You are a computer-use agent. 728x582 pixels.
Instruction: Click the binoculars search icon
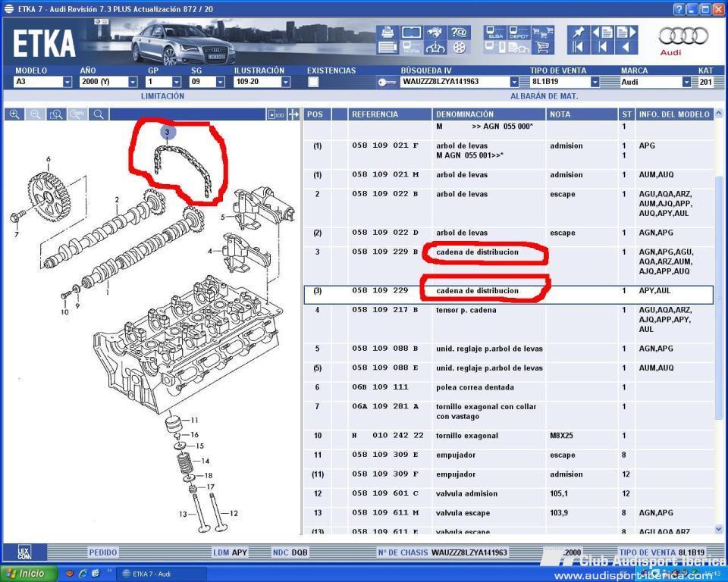pos(435,32)
